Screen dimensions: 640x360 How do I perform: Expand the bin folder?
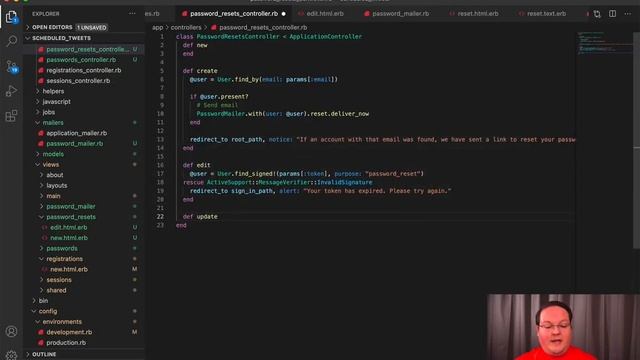click(43, 301)
